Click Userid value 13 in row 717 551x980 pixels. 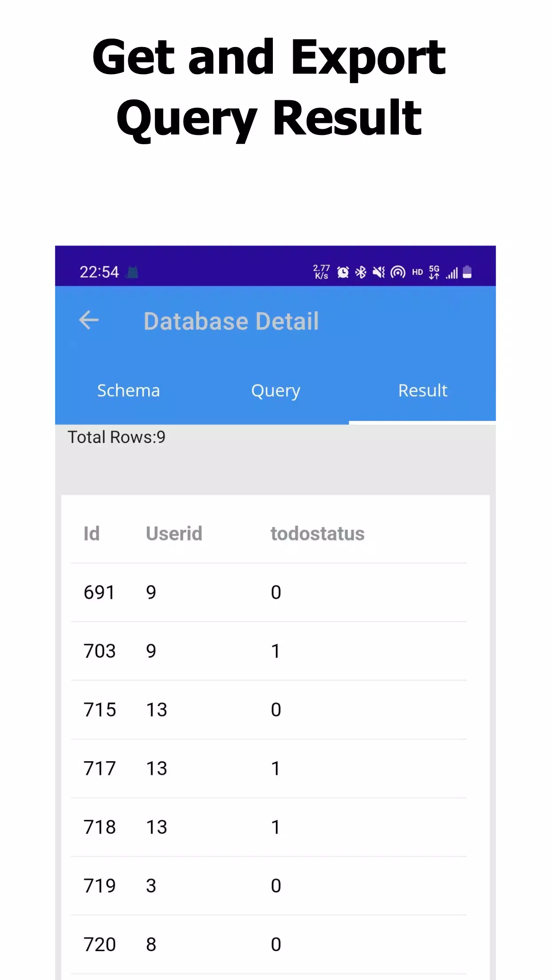point(157,768)
